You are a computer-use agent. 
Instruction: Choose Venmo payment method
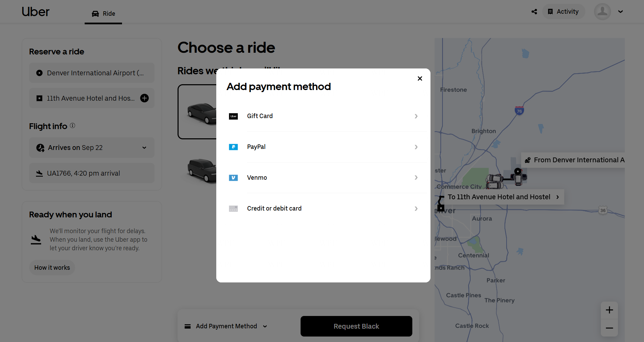click(323, 178)
